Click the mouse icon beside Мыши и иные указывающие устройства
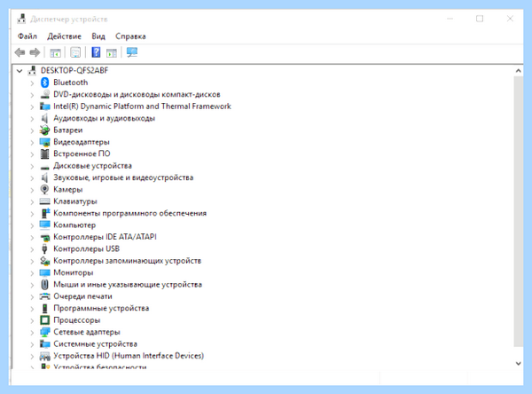 pos(44,285)
